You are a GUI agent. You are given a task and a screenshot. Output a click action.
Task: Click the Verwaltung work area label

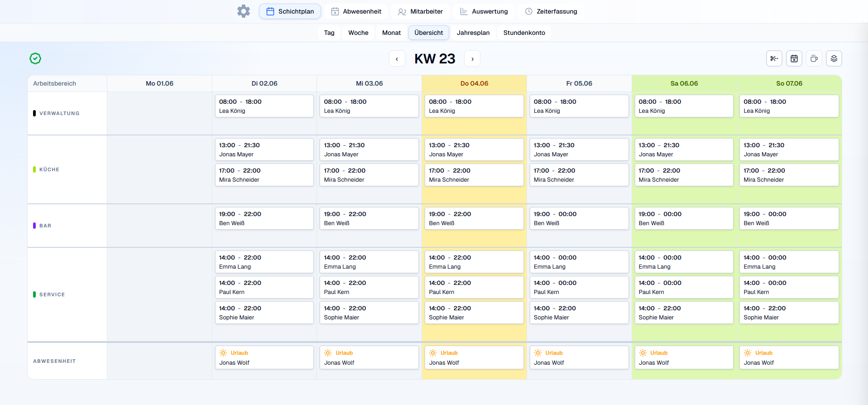click(59, 113)
